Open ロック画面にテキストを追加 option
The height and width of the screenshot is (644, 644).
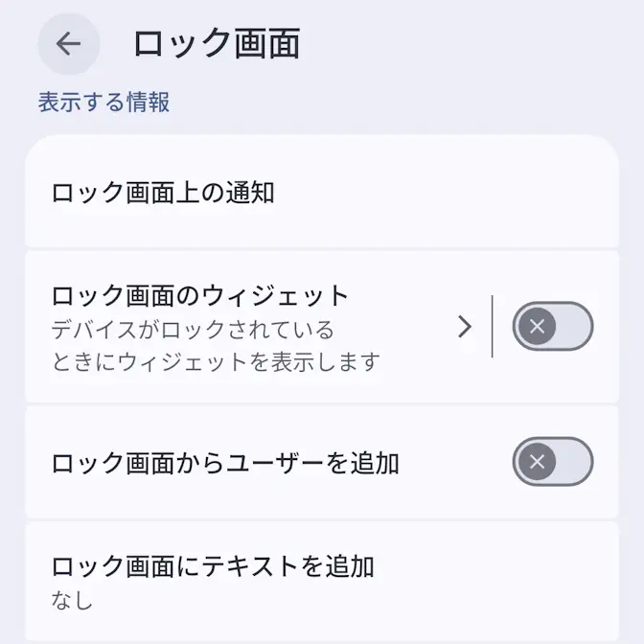pyautogui.click(x=212, y=566)
